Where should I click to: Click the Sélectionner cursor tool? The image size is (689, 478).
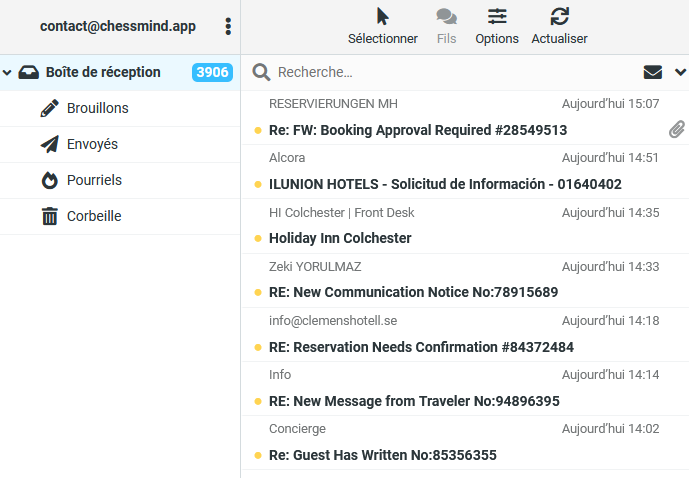383,26
